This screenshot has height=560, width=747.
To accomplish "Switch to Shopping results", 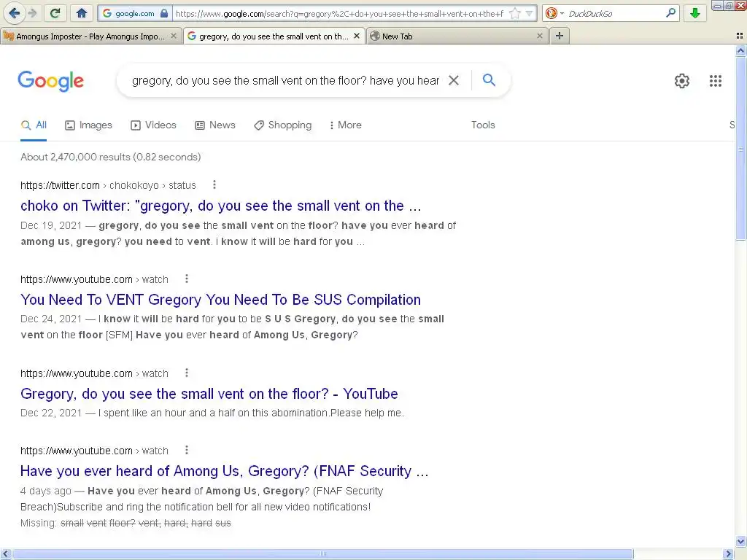I will [282, 125].
